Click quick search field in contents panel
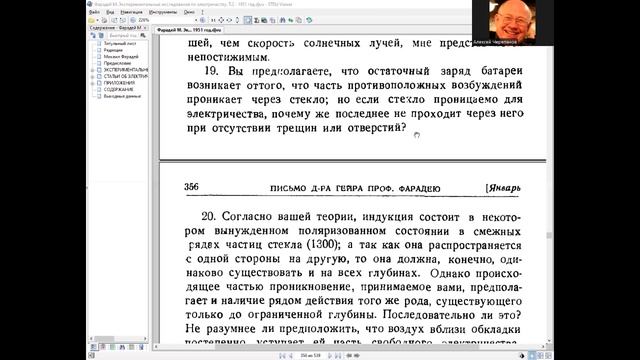The height and width of the screenshot is (360, 640). pos(123,36)
